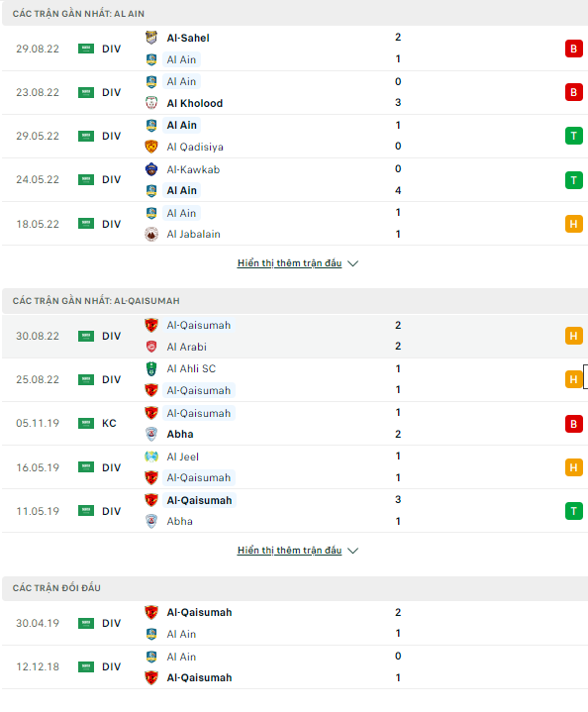
Task: Click the Al Qadisiya team logo
Action: tap(151, 147)
